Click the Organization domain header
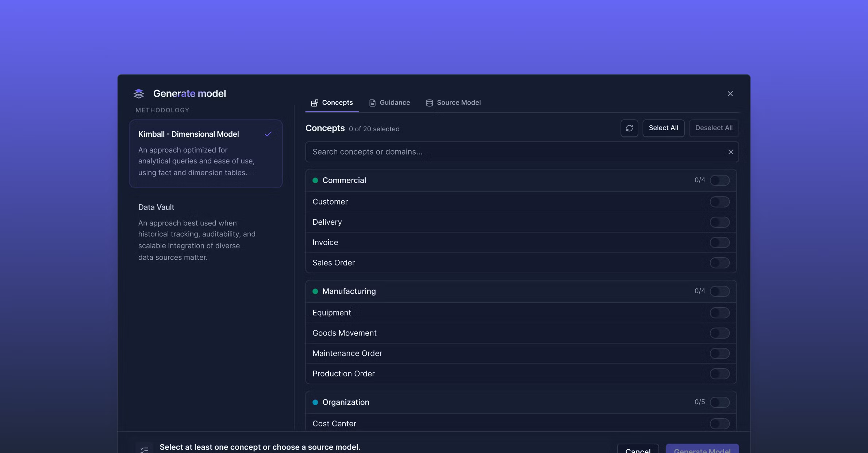This screenshot has height=453, width=868. pos(521,402)
